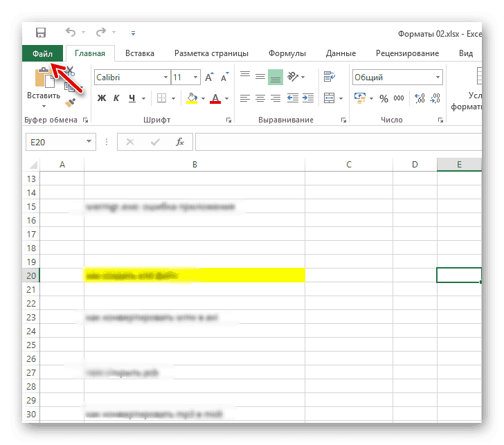
Task: Open the font size 11 dropdown
Action: click(x=195, y=77)
